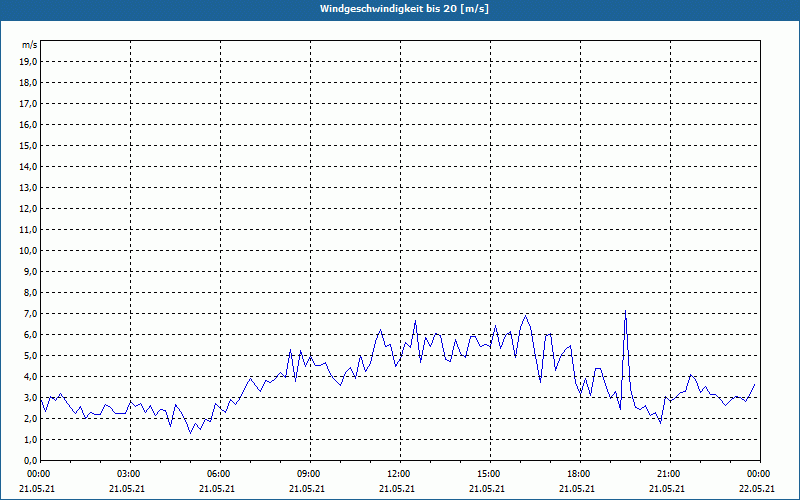Click the chart title 'Windgeschwindigkeit bis 20 [m/s]'
The height and width of the screenshot is (500, 800).
404,9
